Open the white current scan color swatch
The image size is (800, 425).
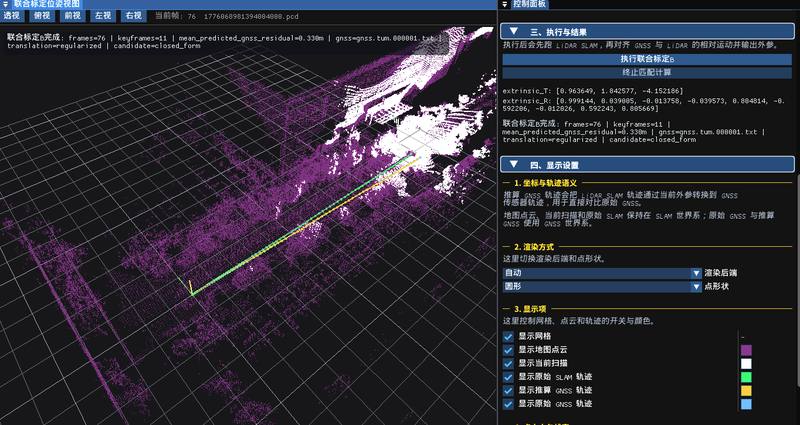[x=746, y=364]
